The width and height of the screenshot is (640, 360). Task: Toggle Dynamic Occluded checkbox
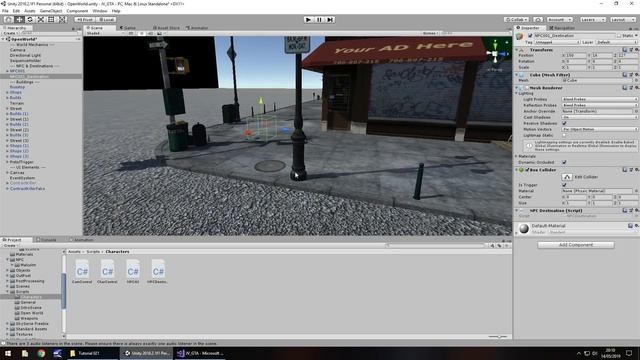tap(564, 162)
